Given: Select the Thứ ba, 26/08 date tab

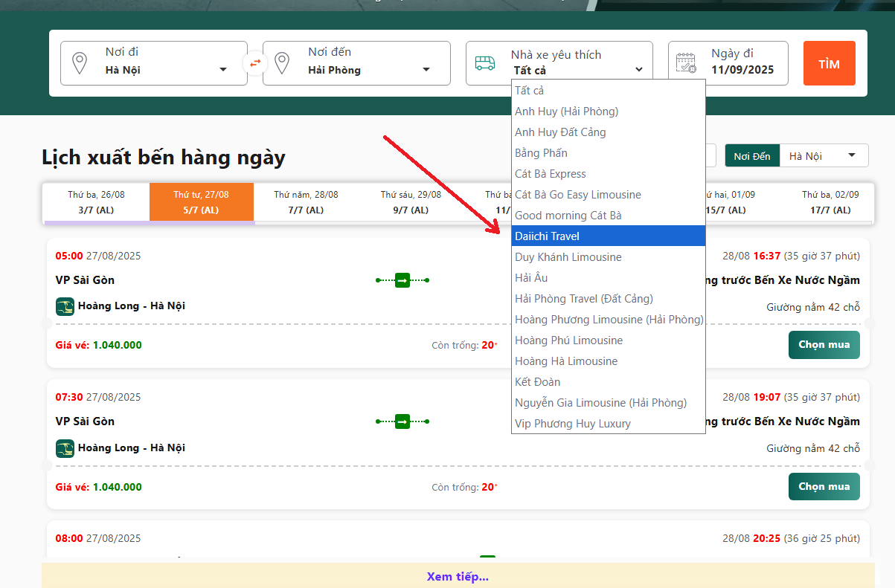Looking at the screenshot, I should point(97,202).
